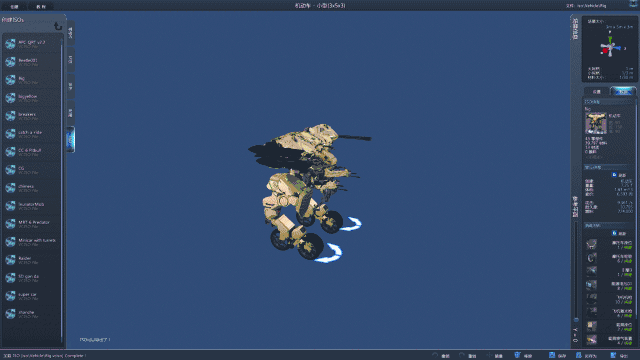Click the vehicle preview thumbnail
640x360 pixels.
click(x=596, y=123)
